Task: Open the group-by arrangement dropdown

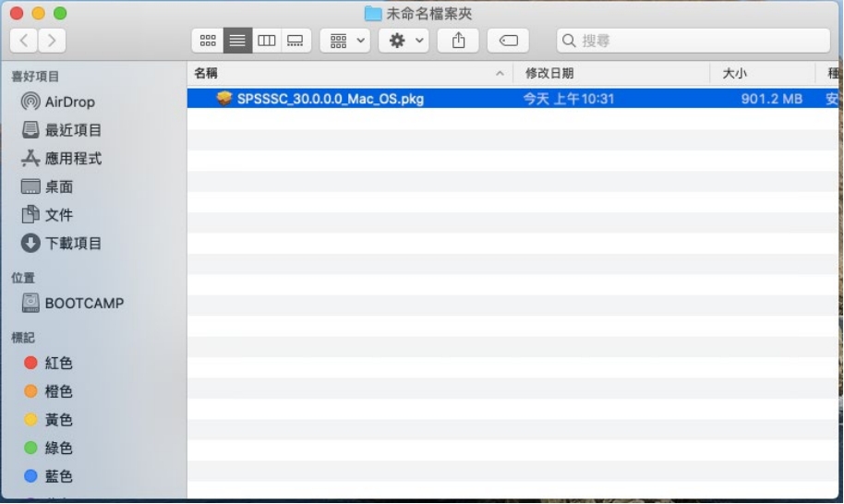Action: pyautogui.click(x=345, y=41)
